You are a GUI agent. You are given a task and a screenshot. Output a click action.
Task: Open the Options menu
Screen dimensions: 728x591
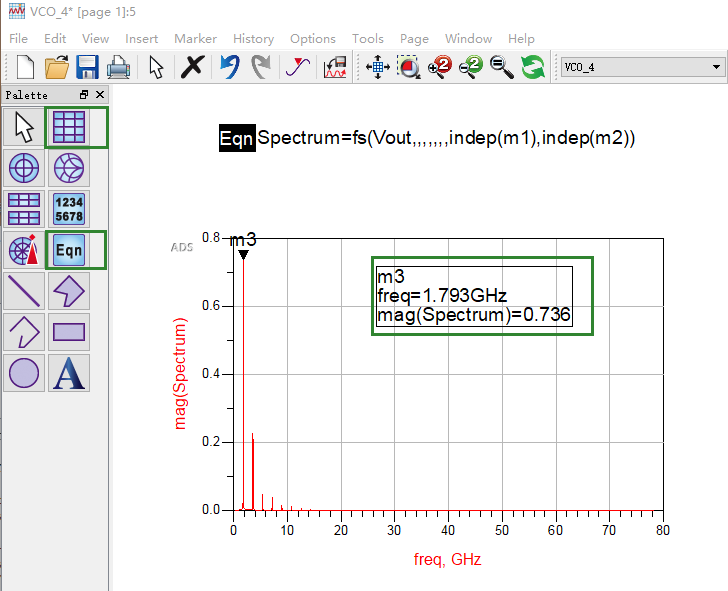[313, 39]
